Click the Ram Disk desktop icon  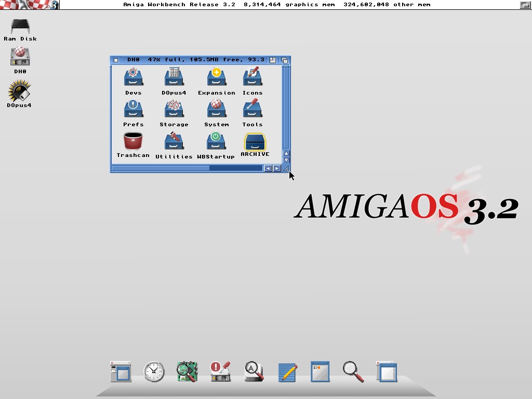[x=20, y=26]
